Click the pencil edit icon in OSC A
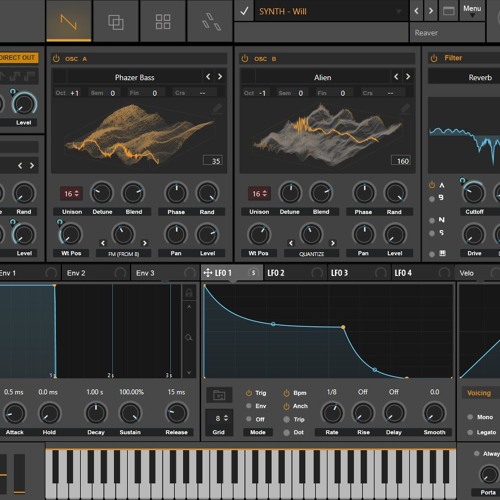 pyautogui.click(x=217, y=108)
